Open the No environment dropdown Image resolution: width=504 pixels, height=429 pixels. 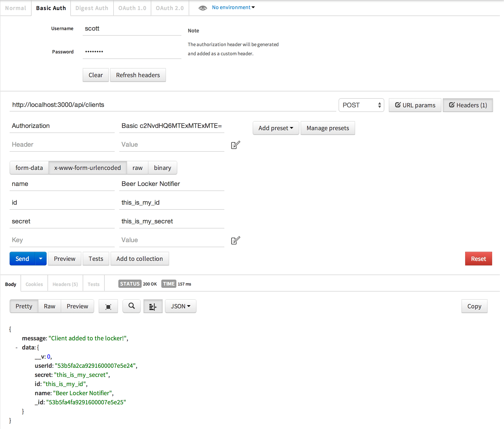click(233, 8)
